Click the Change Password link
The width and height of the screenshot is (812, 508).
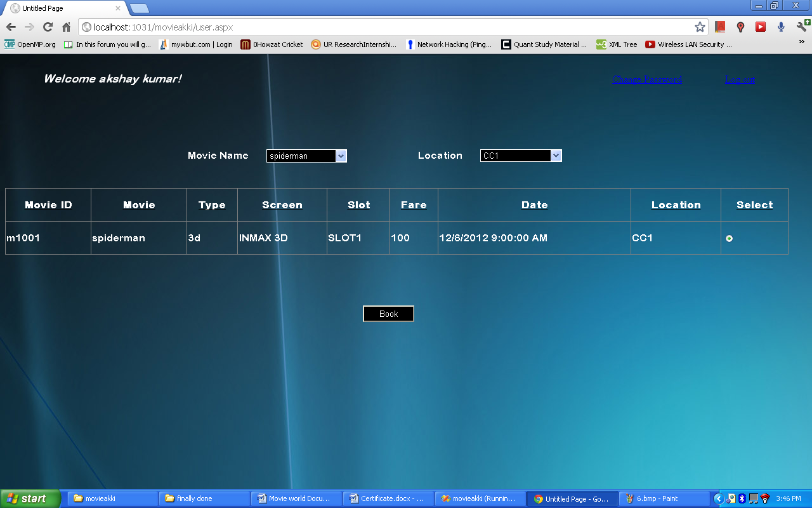[647, 79]
